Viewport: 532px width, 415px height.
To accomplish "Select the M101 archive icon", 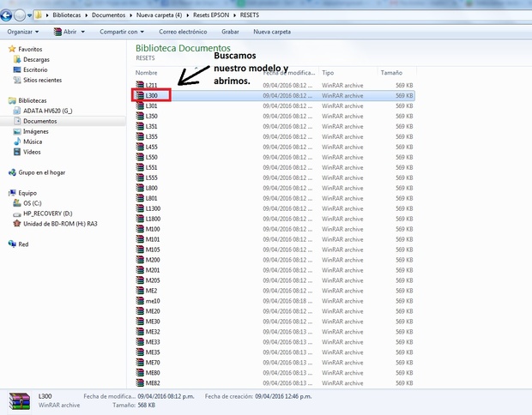I will click(140, 239).
